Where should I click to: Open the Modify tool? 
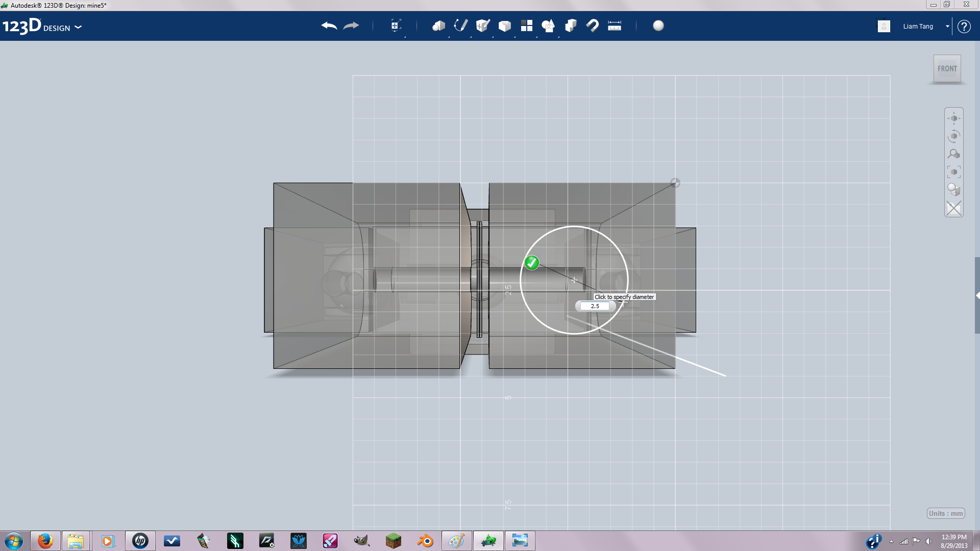click(x=505, y=26)
